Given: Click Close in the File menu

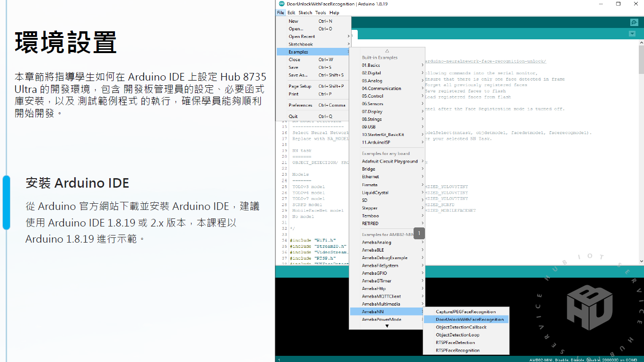Looking at the screenshot, I should pyautogui.click(x=314, y=60).
